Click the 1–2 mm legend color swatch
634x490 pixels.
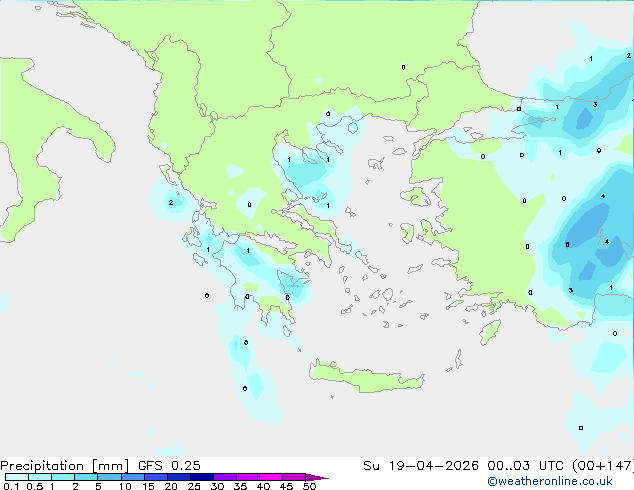[x=63, y=477]
